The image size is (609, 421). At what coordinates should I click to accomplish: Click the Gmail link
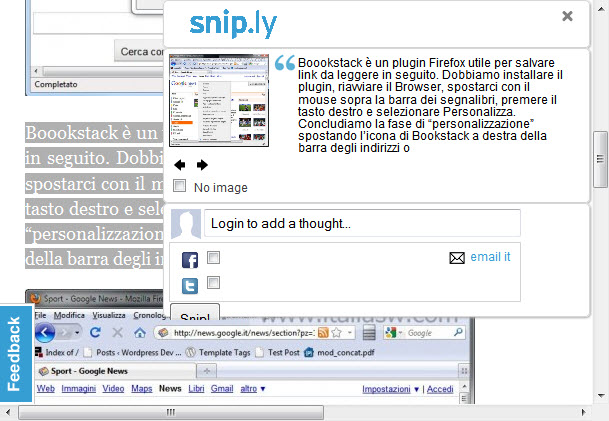222,388
